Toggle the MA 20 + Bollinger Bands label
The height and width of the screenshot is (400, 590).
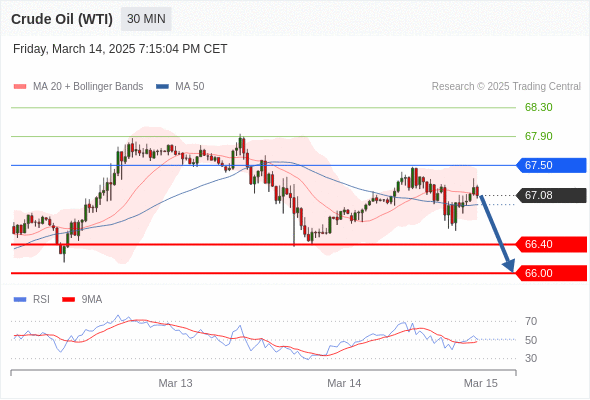click(x=88, y=87)
